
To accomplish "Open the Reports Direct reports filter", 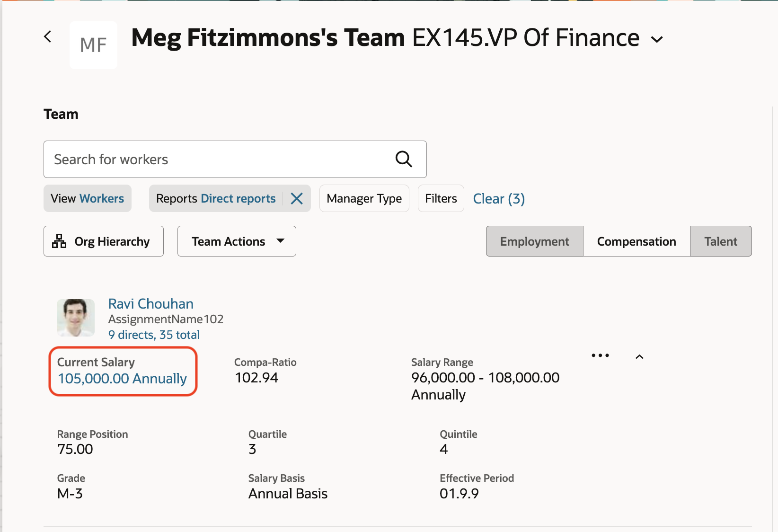I will pos(216,199).
